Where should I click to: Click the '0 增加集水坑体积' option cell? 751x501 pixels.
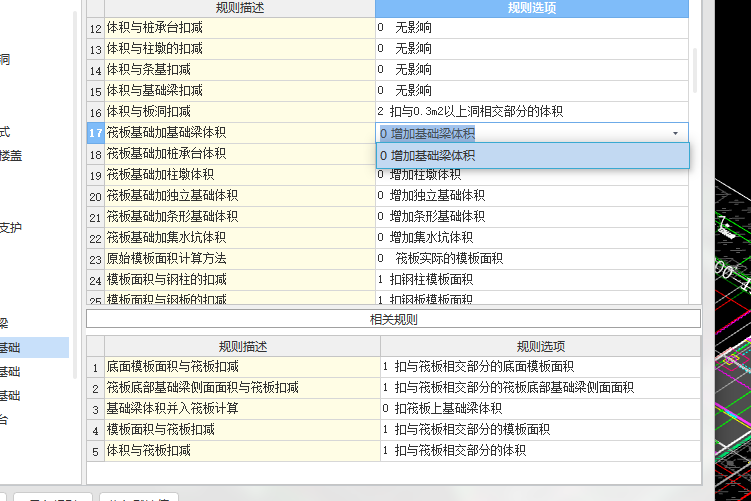tap(532, 238)
